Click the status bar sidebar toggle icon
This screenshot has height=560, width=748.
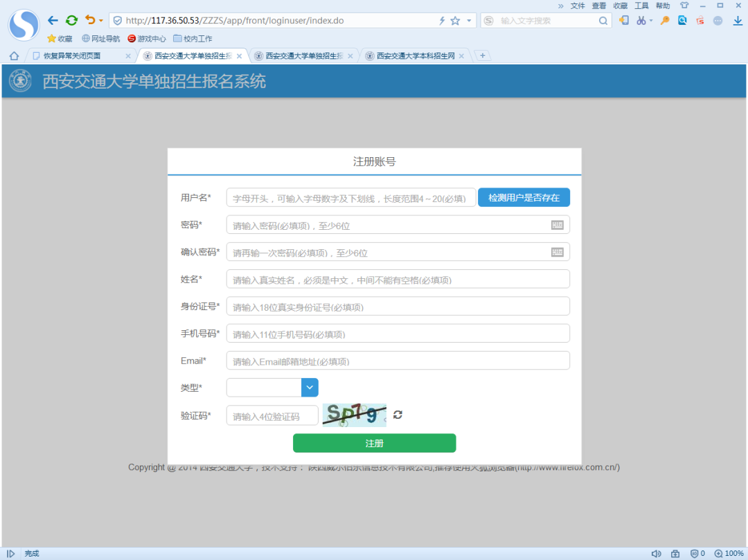[10, 553]
